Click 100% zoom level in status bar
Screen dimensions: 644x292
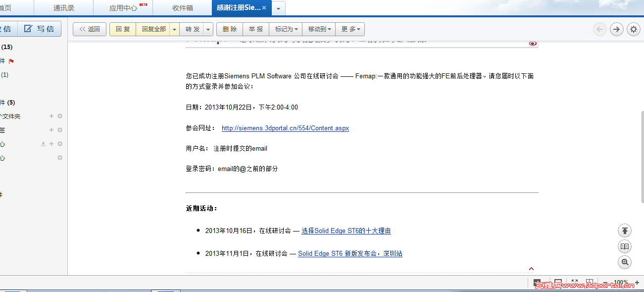621,283
